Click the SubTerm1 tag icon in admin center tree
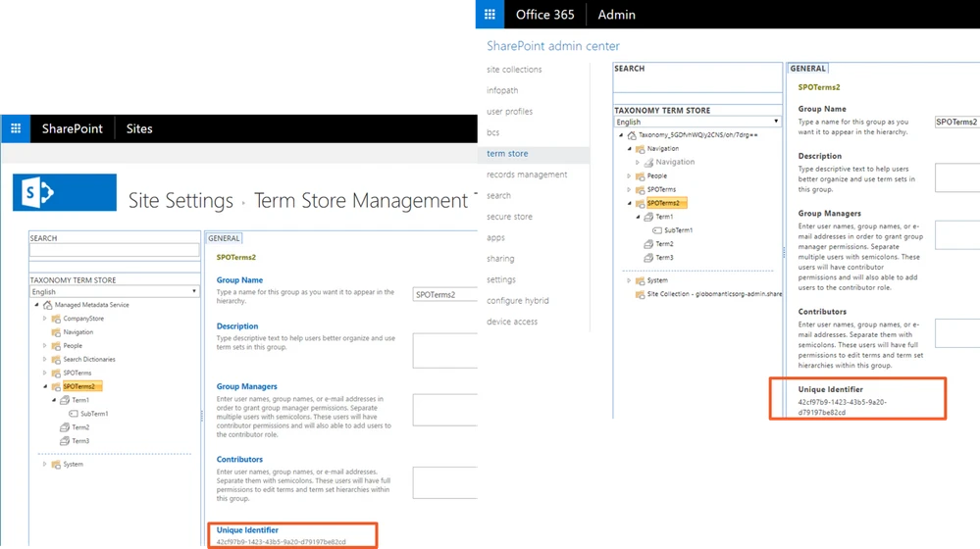This screenshot has width=980, height=549. 657,230
